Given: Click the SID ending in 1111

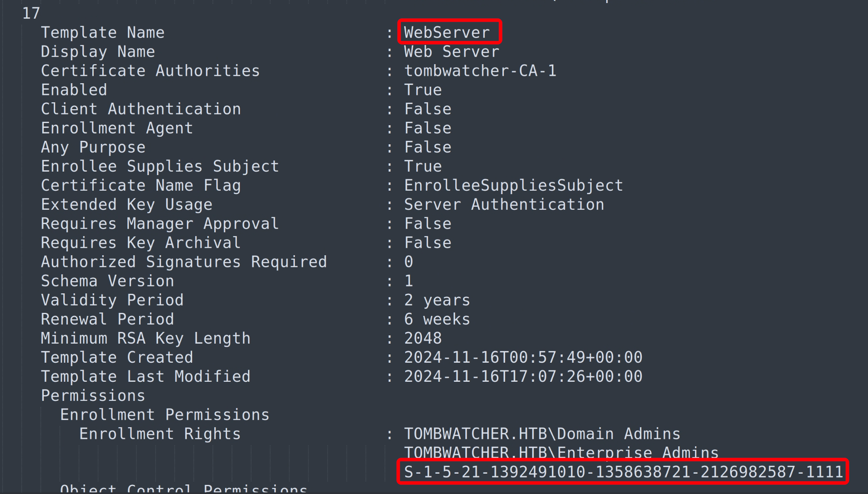Looking at the screenshot, I should click(x=623, y=471).
